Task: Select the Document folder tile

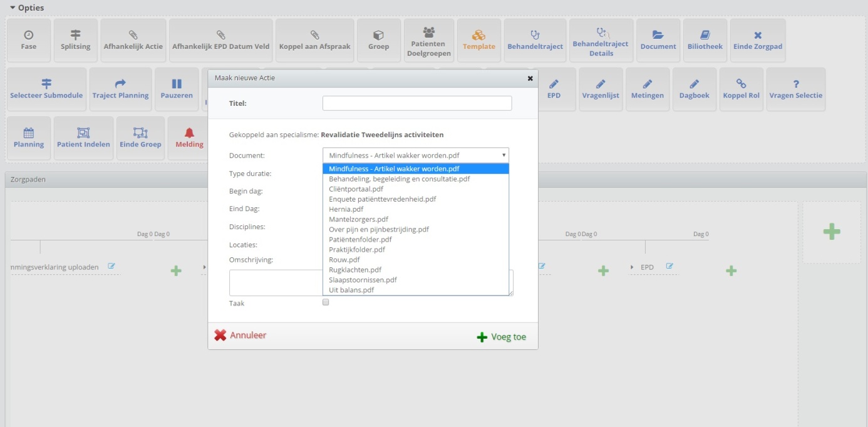Action: 658,41
